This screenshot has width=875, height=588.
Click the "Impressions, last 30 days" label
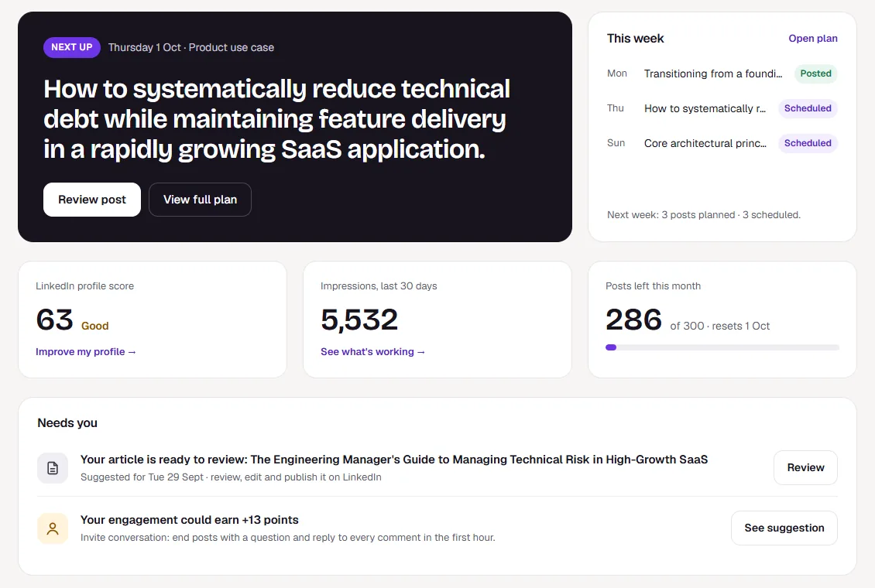pos(379,286)
